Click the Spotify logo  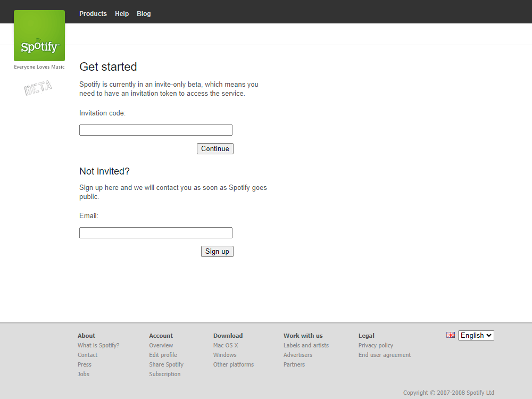click(x=39, y=36)
